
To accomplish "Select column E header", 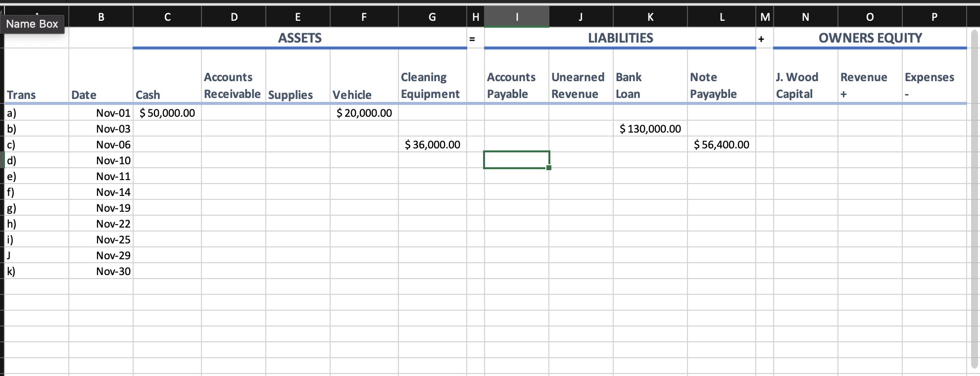I will click(298, 17).
